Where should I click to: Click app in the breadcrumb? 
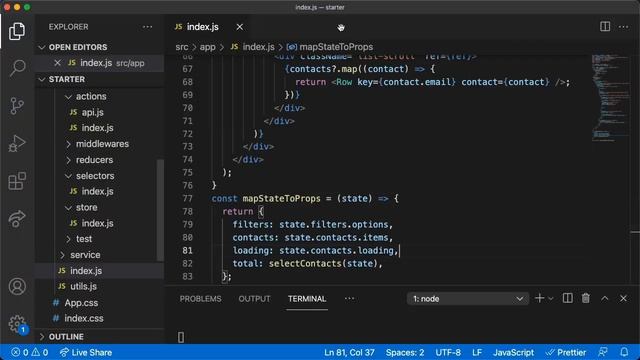pyautogui.click(x=207, y=47)
